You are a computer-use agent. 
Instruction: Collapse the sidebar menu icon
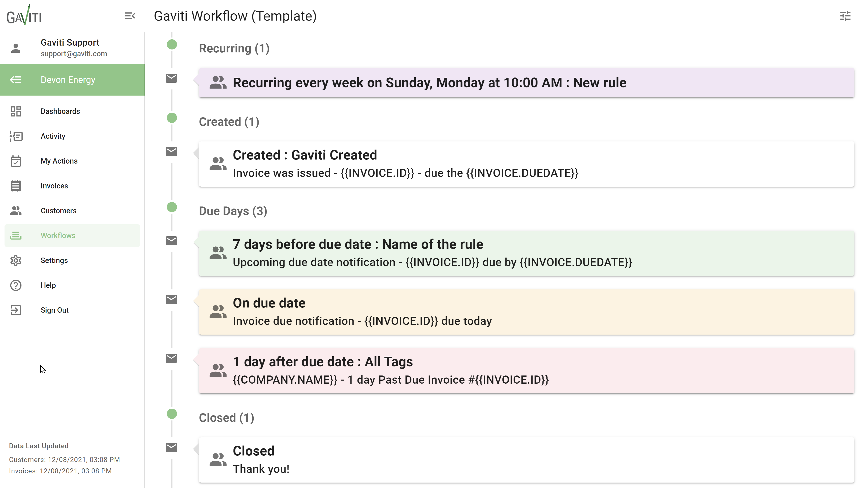(x=130, y=16)
